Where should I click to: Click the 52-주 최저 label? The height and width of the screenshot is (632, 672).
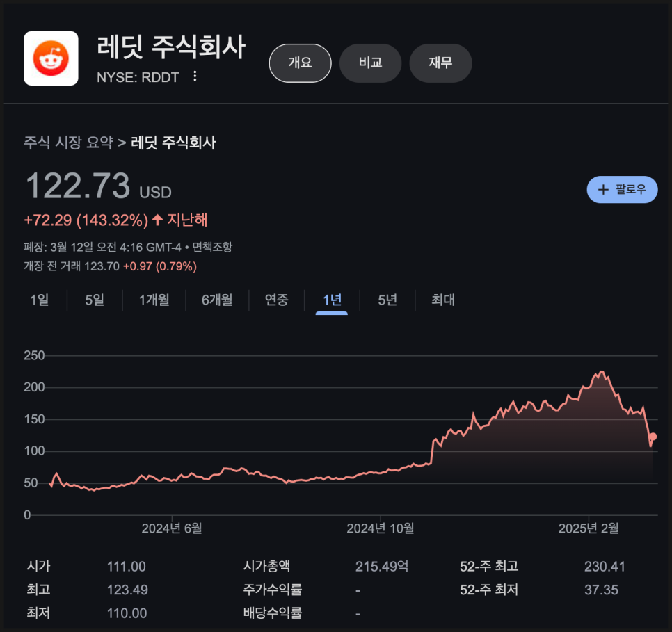489,590
